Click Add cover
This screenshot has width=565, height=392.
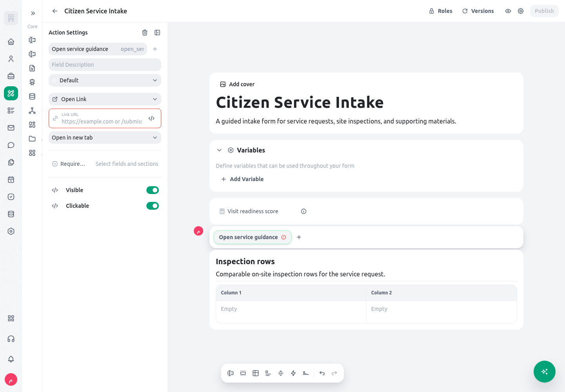click(x=237, y=84)
